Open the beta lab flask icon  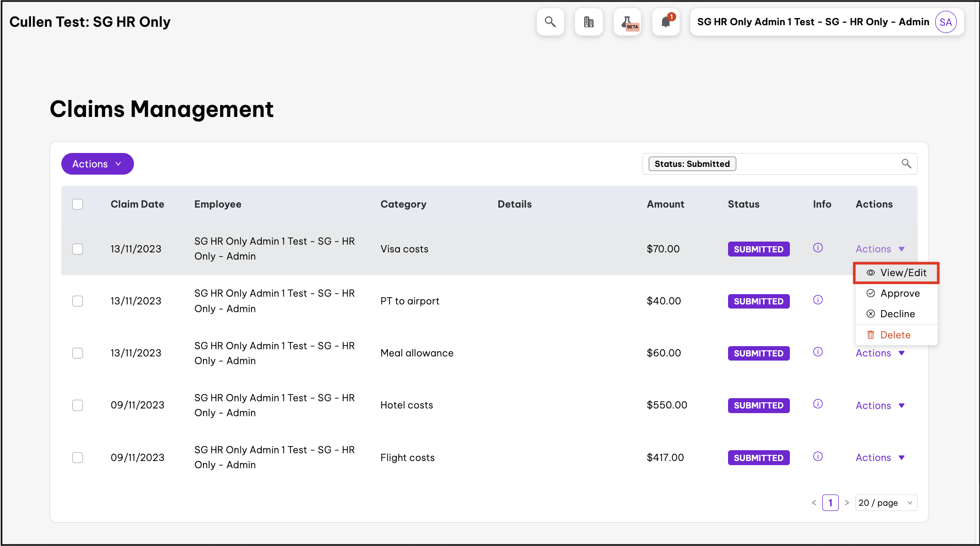[x=628, y=22]
